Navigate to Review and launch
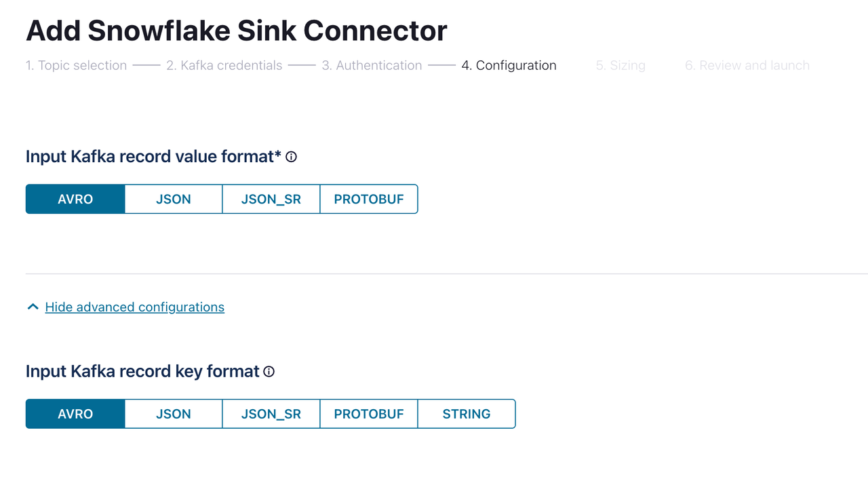The image size is (868, 477). (747, 65)
